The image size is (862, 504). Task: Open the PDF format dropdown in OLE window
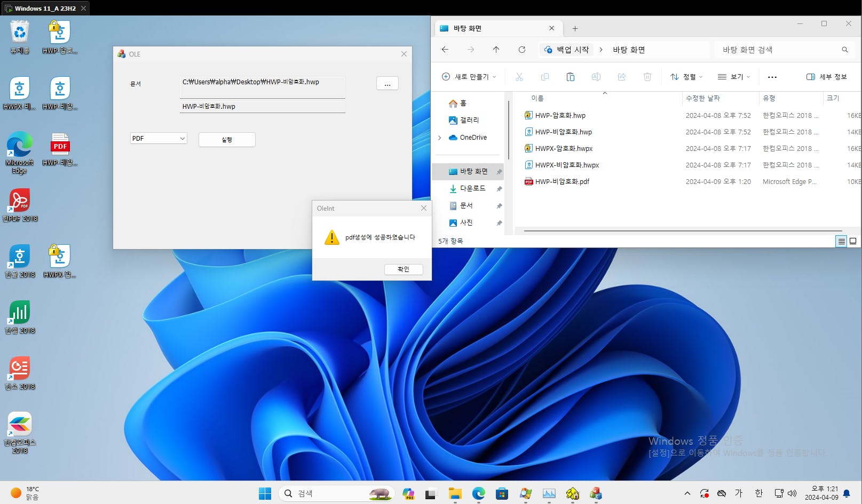pyautogui.click(x=159, y=138)
